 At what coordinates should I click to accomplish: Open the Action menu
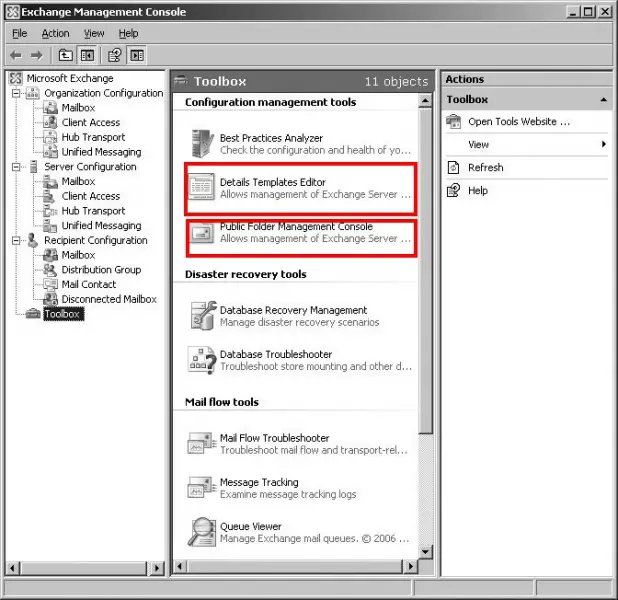click(x=56, y=34)
